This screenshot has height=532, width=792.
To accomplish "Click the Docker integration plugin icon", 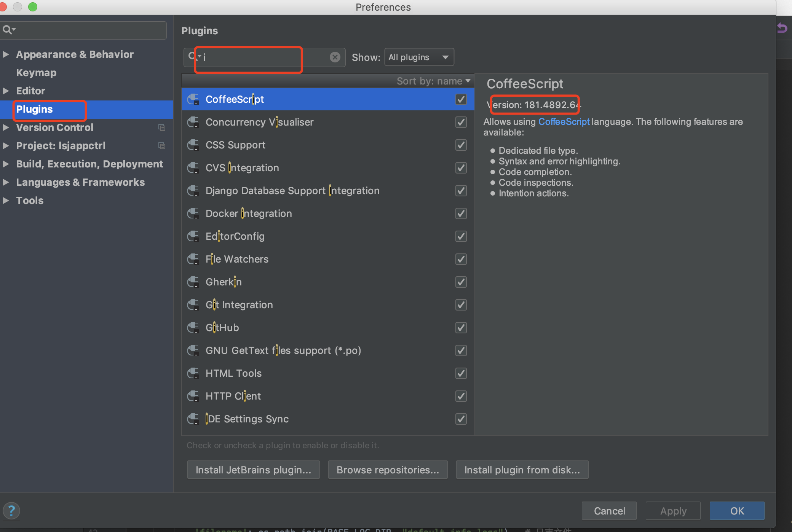I will point(193,213).
